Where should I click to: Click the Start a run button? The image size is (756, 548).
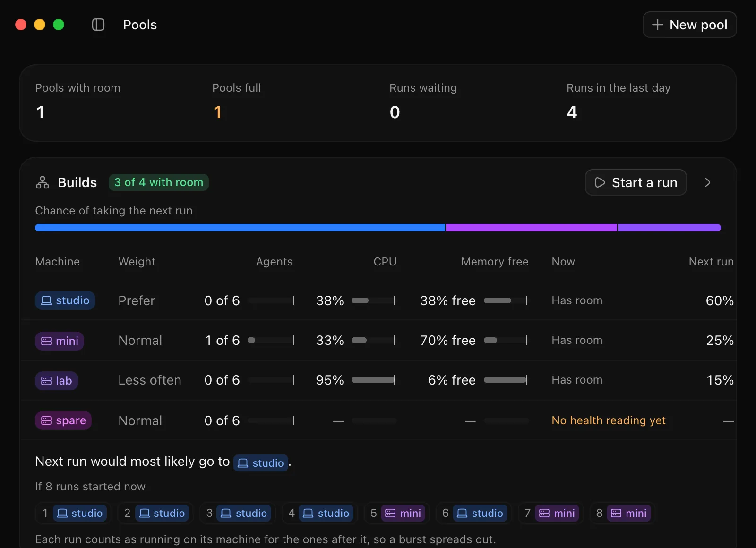pos(636,182)
